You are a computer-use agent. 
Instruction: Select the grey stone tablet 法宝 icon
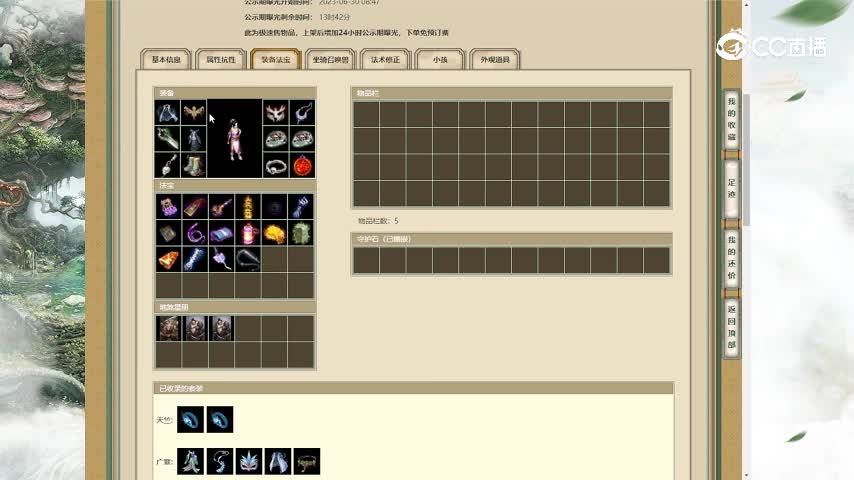168,233
